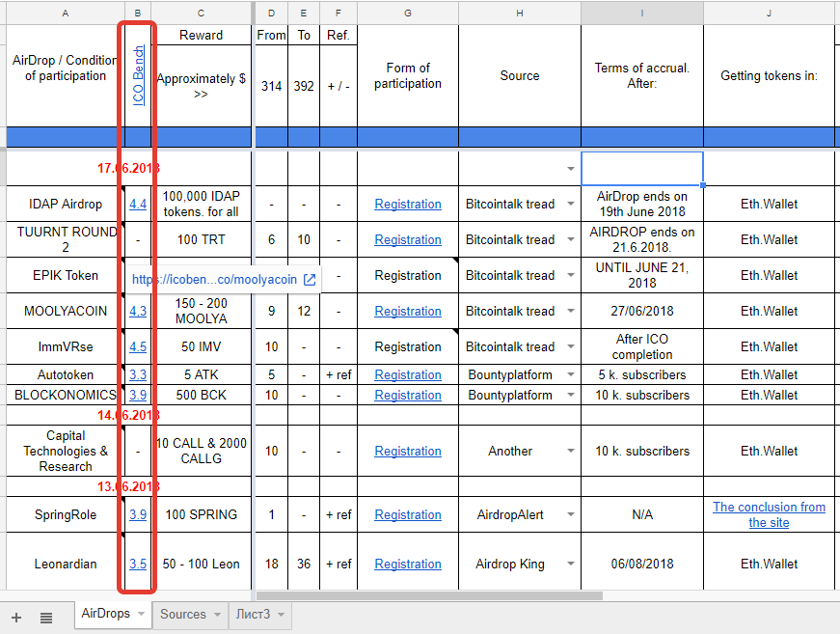This screenshot has height=634, width=840.
Task: Open Source dropdown in IDAP Airdrop row
Action: [x=571, y=205]
